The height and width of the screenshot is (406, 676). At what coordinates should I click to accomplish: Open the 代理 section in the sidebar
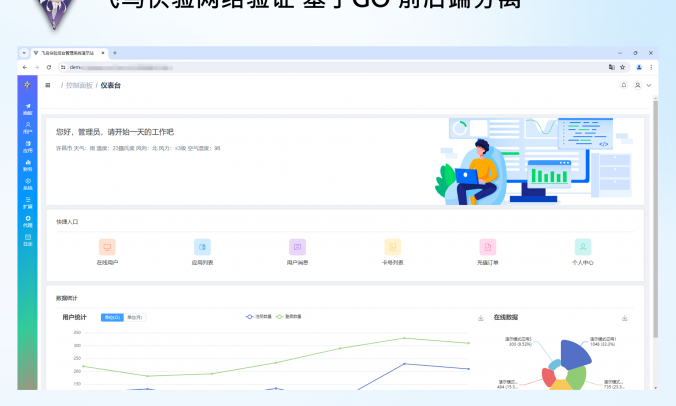[28, 222]
